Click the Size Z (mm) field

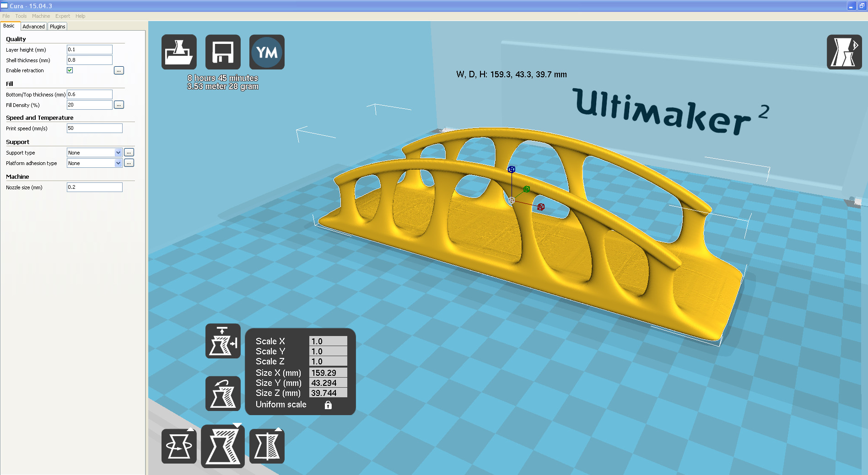coord(329,393)
